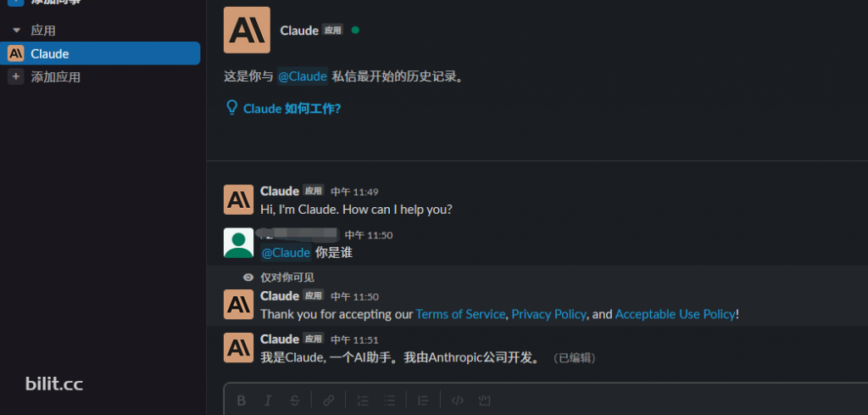
Task: Apply inline code formatting
Action: coord(457,400)
